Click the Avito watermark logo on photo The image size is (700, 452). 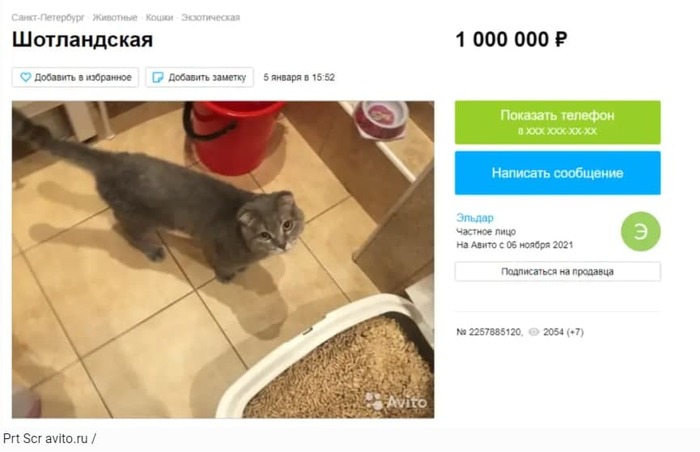[396, 401]
